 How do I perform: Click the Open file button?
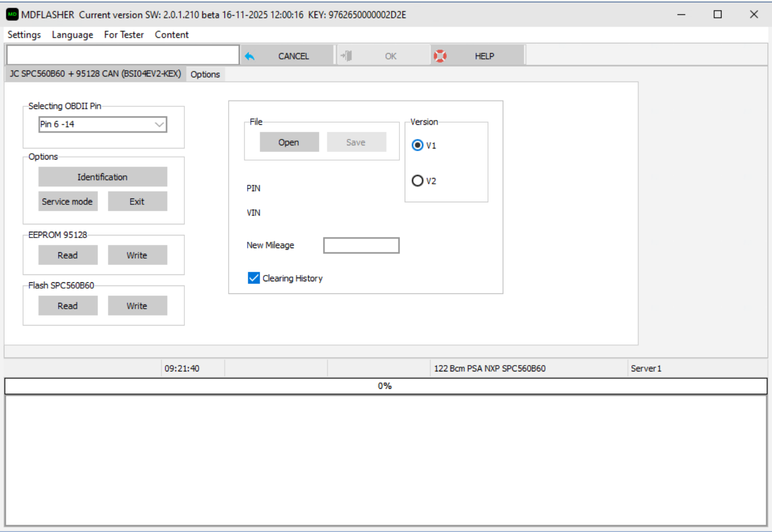289,142
